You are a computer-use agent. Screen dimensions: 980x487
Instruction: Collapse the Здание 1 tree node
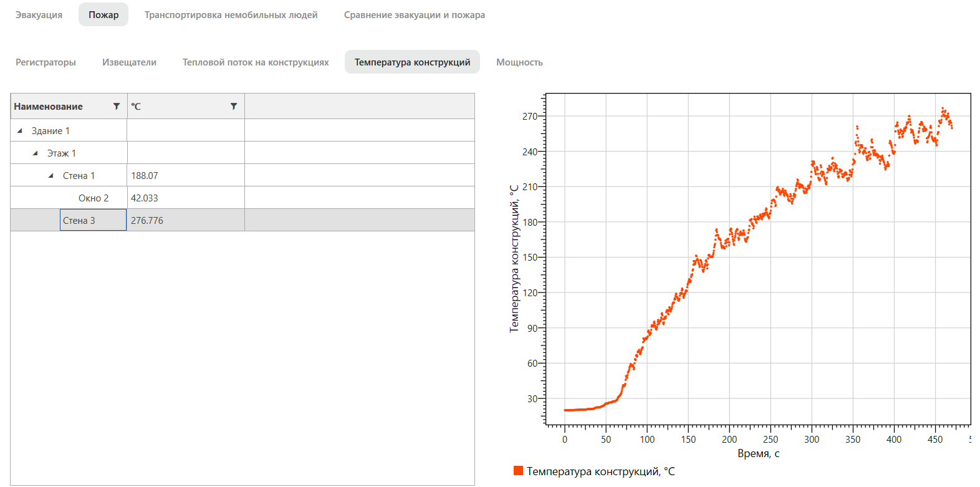pos(19,131)
